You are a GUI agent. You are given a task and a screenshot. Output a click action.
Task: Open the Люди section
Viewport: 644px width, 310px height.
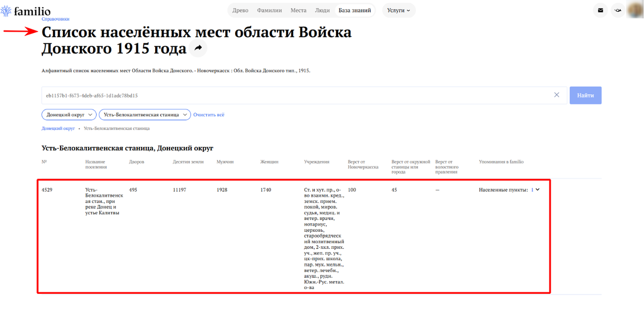[x=323, y=10]
